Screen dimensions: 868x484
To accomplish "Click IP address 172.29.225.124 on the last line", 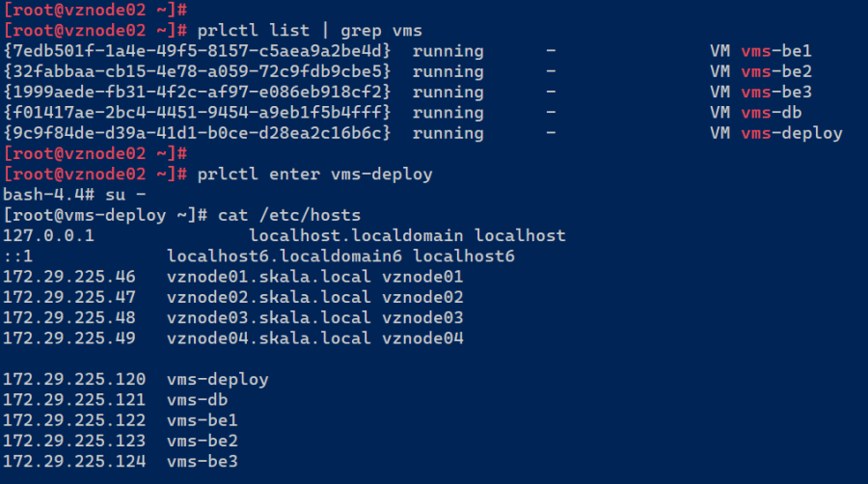I will (x=74, y=462).
